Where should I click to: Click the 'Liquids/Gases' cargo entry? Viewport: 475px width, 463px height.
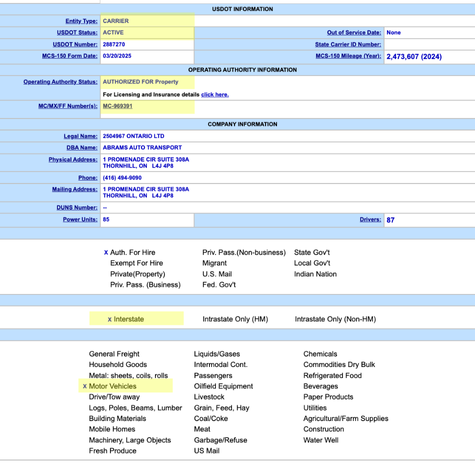pos(217,354)
